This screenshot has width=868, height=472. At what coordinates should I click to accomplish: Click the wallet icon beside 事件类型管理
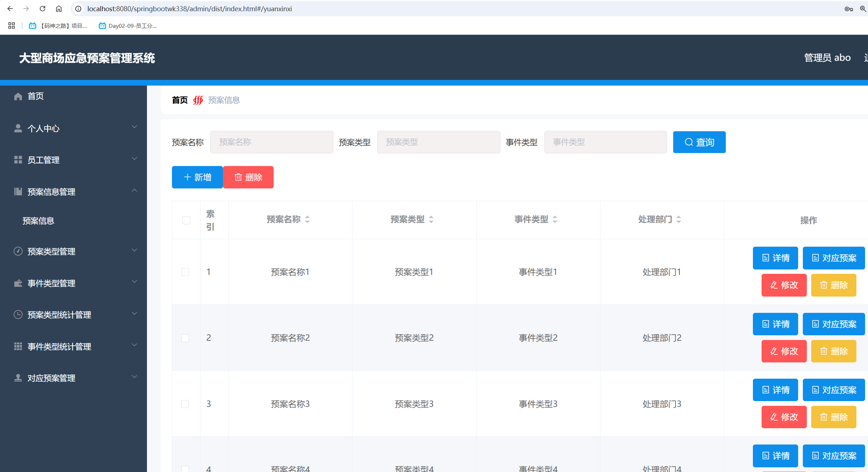18,283
